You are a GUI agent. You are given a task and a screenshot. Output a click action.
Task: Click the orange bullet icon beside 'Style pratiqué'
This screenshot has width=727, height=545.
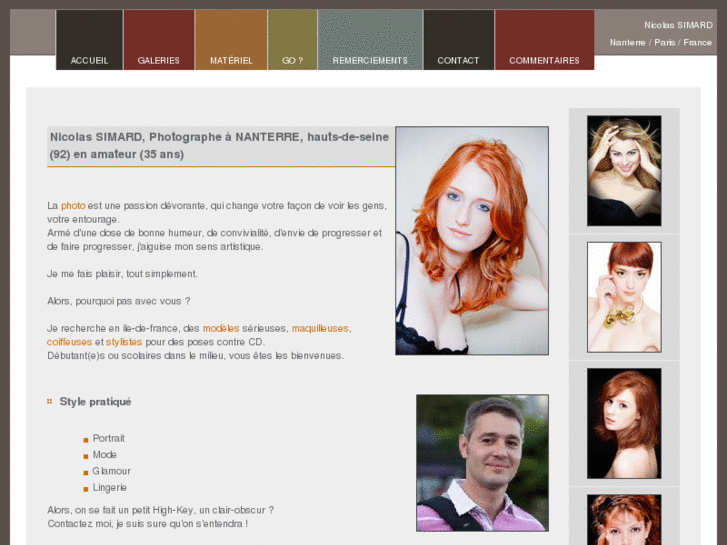point(50,402)
